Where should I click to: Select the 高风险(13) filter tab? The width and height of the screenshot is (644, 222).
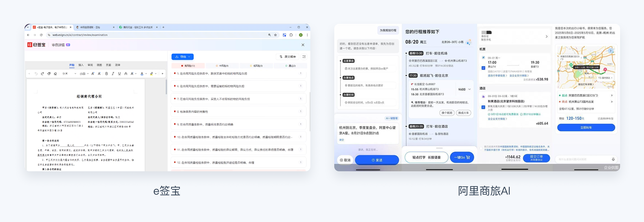(x=188, y=66)
